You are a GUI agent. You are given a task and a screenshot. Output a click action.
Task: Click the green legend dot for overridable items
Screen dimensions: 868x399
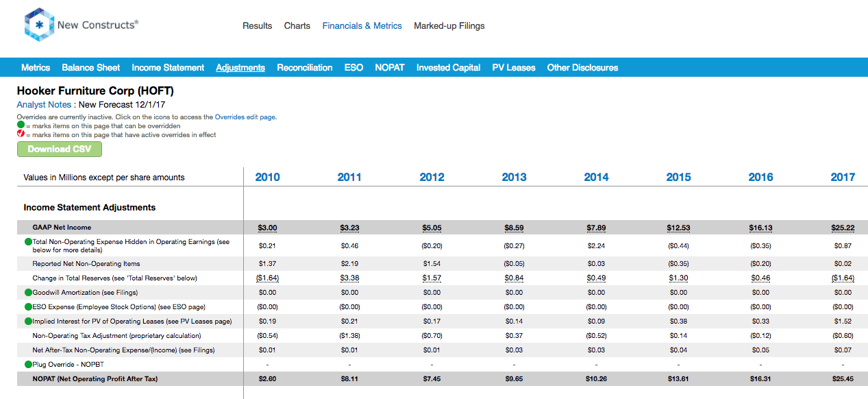tap(21, 126)
